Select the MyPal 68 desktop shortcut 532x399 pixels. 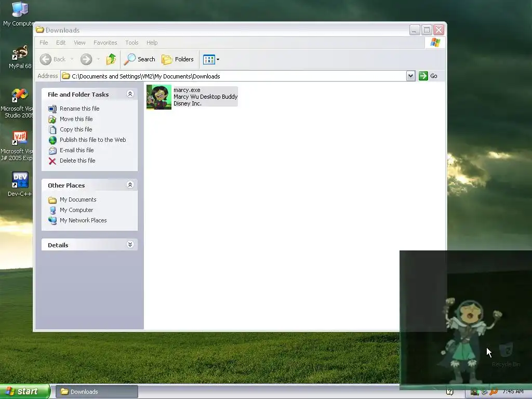[x=20, y=57]
